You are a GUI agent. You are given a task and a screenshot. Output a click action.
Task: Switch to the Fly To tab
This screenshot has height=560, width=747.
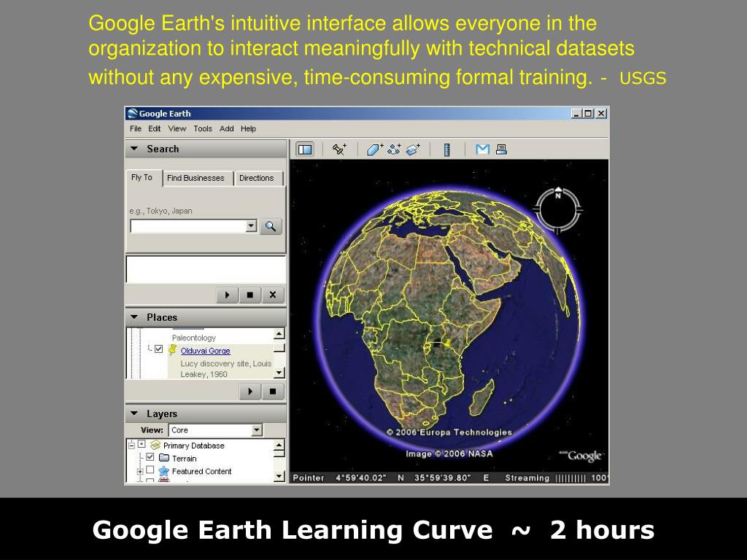142,178
